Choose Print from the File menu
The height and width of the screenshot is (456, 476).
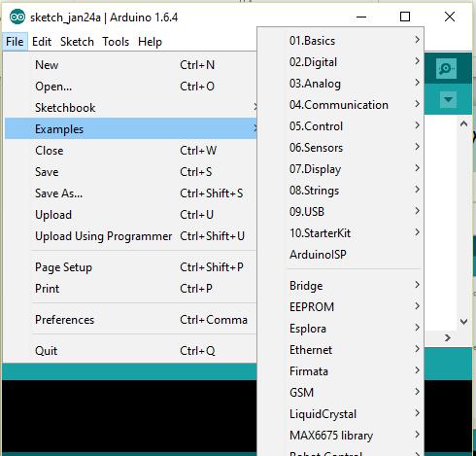point(131,289)
